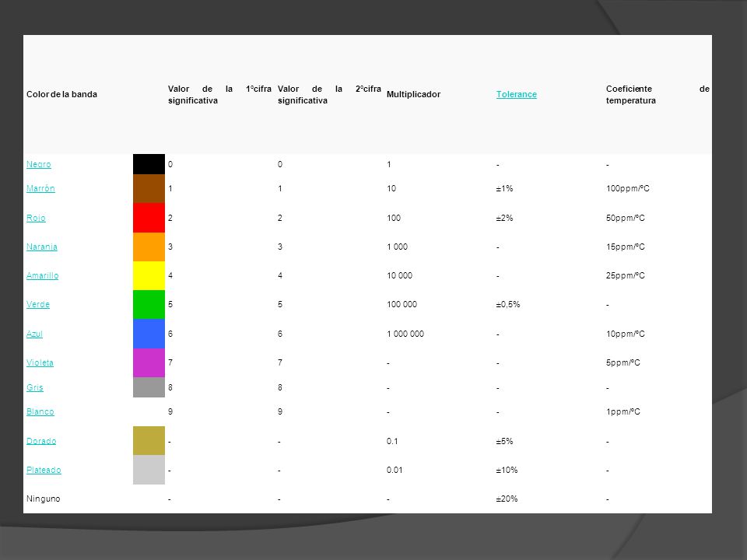Select the "Valor de la 1°cifra significativa" header
Image resolution: width=747 pixels, height=560 pixels.
pos(219,95)
